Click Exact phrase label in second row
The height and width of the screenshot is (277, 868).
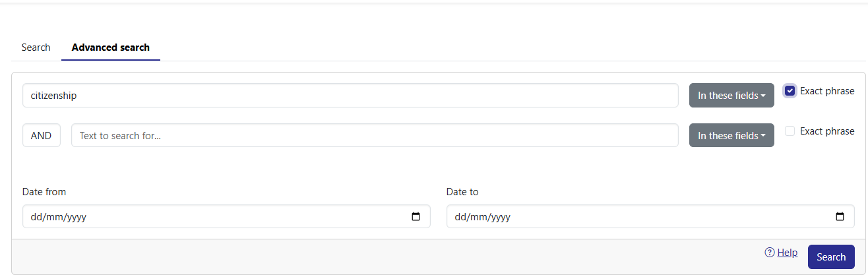[x=827, y=131]
